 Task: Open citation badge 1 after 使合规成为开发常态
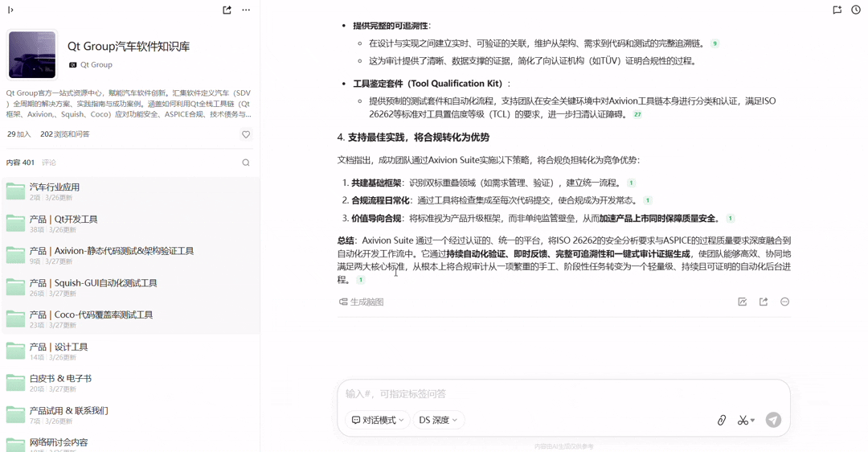(x=648, y=200)
